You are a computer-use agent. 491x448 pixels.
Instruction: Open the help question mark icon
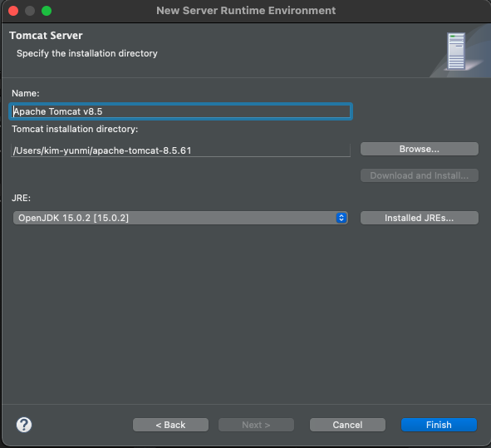24,425
